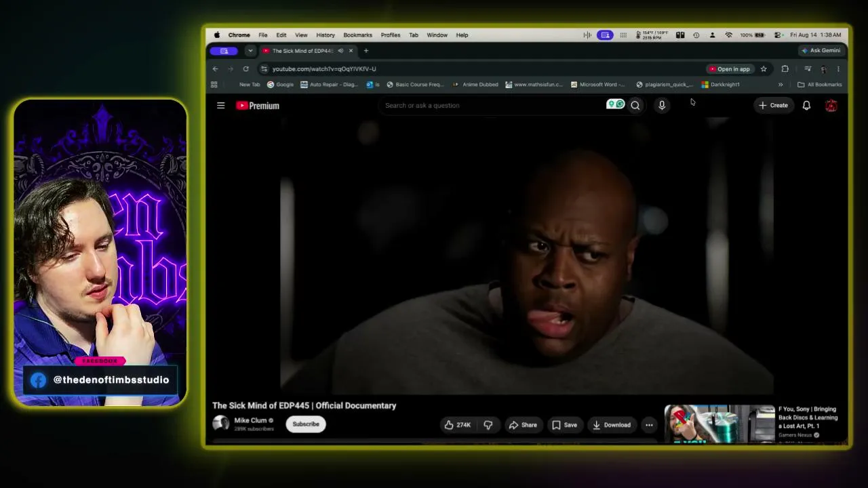Reload the YouTube page
This screenshot has width=868, height=488.
[245, 68]
